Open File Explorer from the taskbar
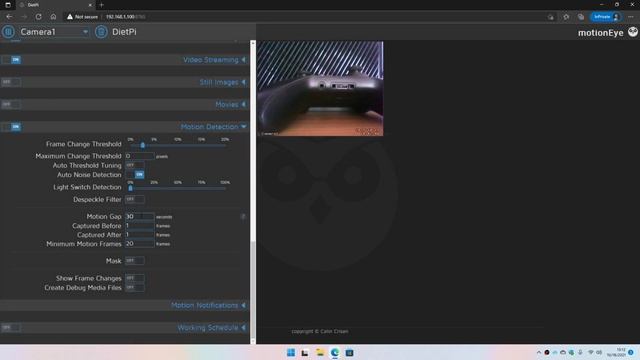 pyautogui.click(x=320, y=353)
